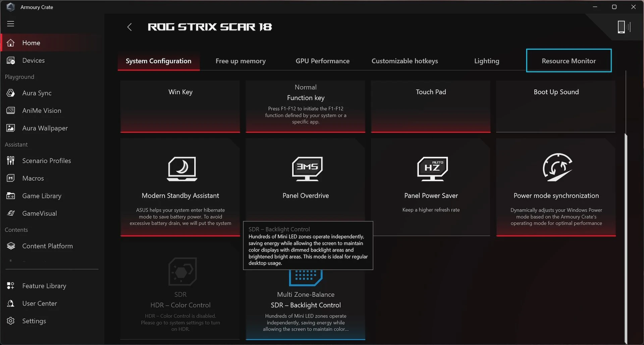
Task: Toggle Modern Standby Assistant tile
Action: tap(180, 188)
